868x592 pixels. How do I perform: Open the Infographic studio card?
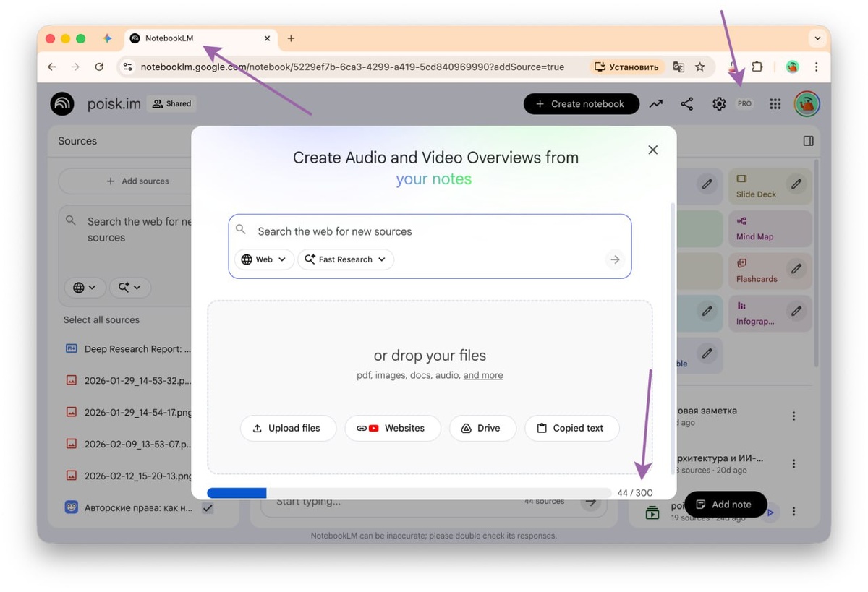770,313
